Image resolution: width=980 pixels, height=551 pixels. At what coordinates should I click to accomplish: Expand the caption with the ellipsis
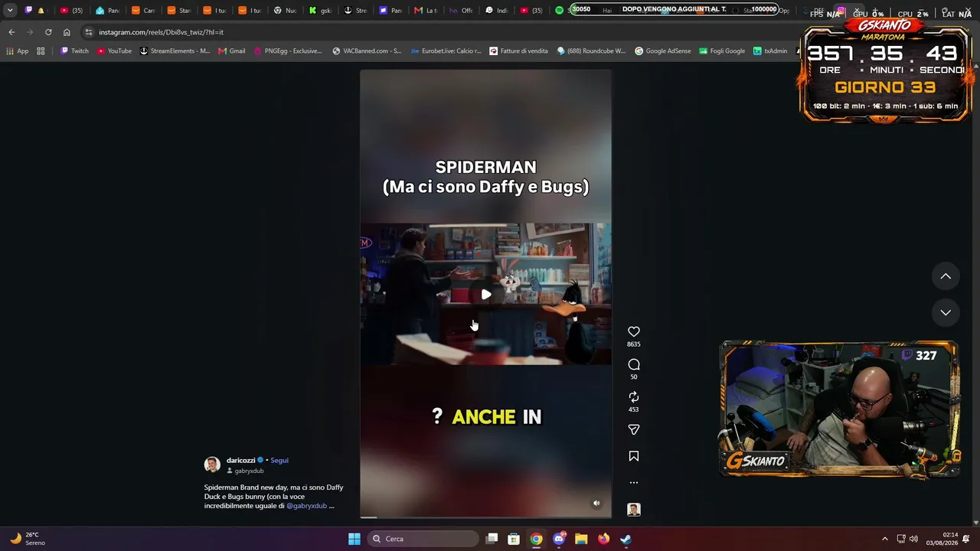[332, 506]
